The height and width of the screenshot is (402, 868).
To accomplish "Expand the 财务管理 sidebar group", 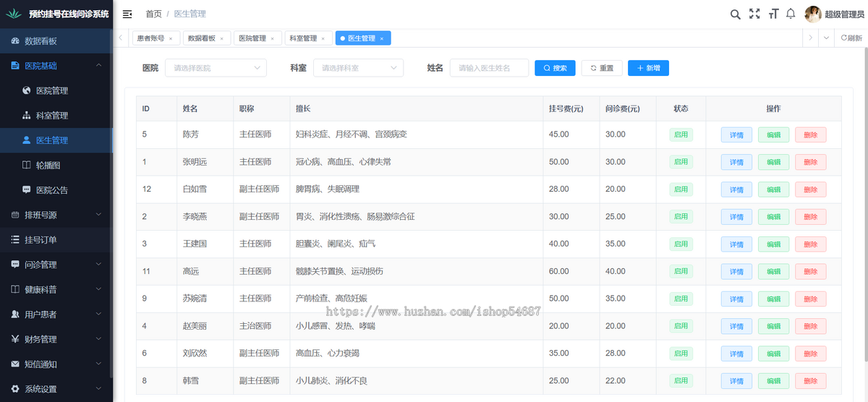I will tap(56, 339).
